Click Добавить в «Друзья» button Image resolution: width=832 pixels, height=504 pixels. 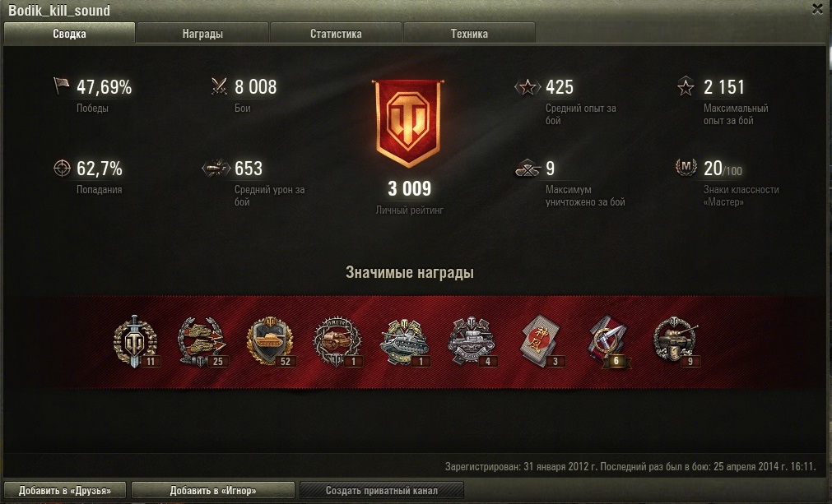[65, 490]
